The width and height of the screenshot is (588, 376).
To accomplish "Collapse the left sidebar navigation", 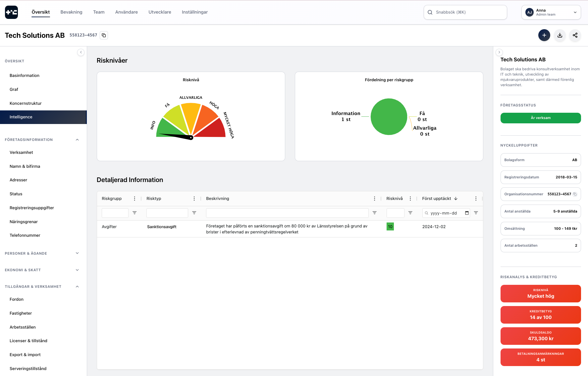I will tap(81, 52).
